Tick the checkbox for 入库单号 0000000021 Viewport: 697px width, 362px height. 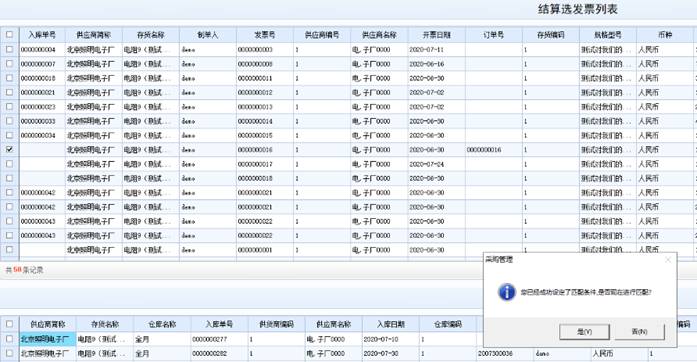click(x=9, y=92)
